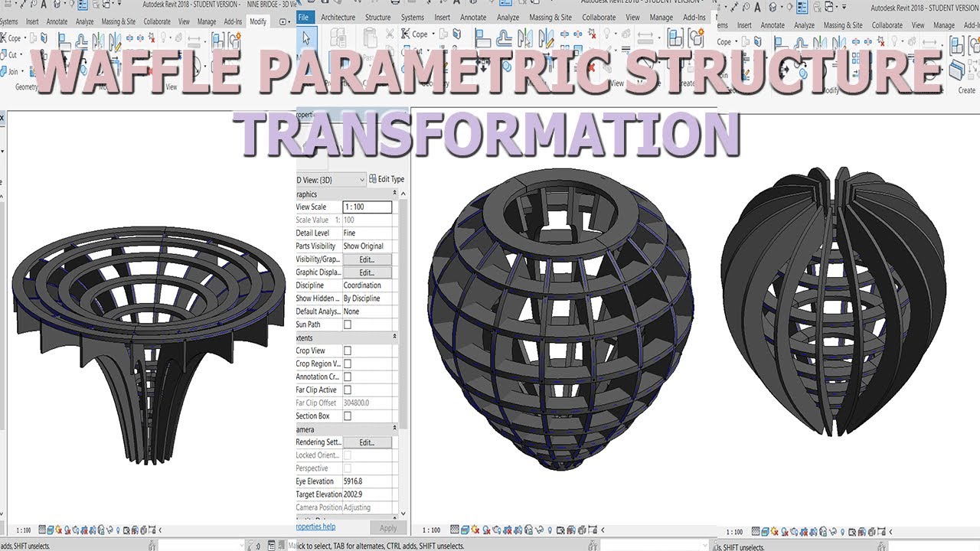Open view scale 1:100 in left window status
This screenshot has width=980, height=551.
(x=24, y=530)
